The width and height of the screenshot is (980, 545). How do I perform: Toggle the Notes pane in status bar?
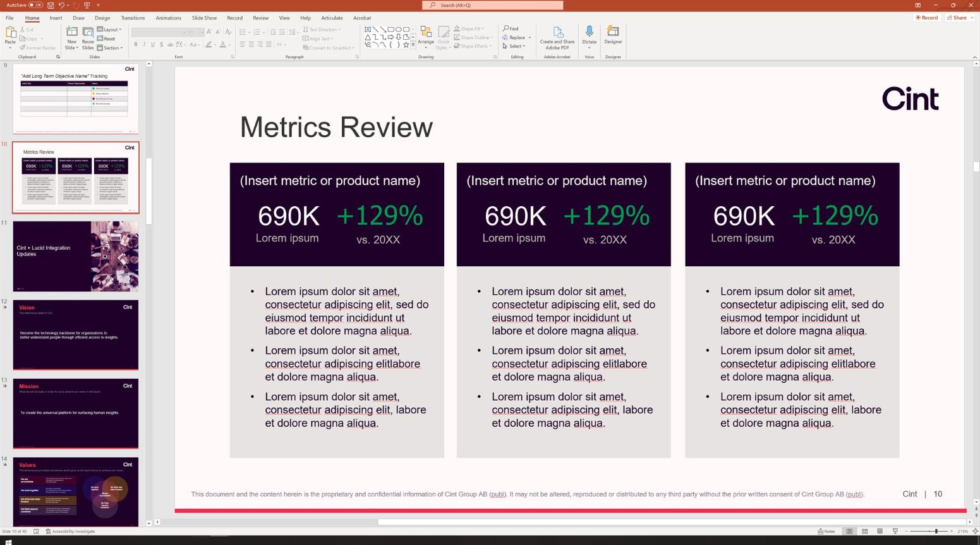coord(826,531)
